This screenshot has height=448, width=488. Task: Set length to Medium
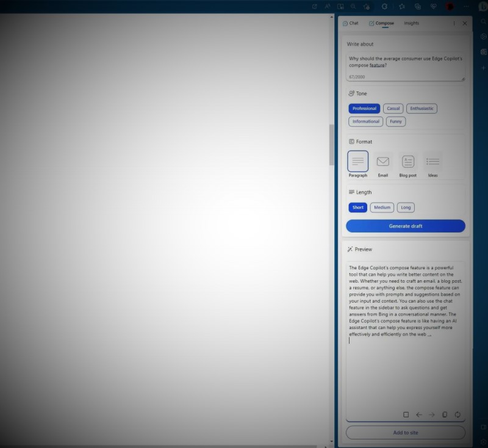[382, 208]
